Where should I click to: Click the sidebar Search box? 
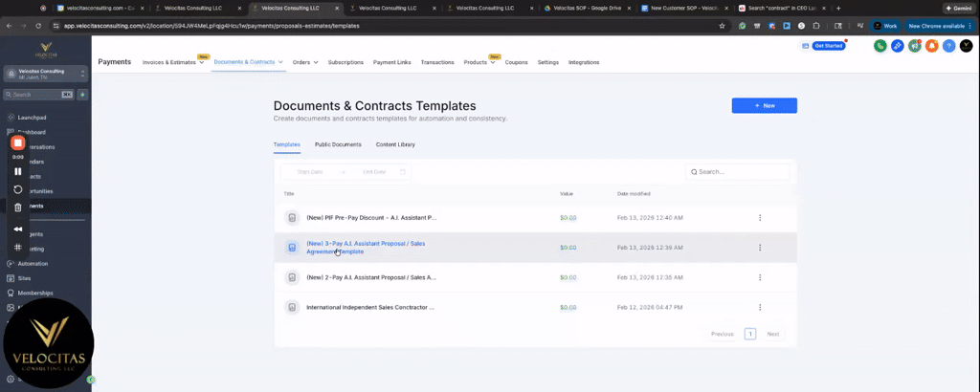(x=38, y=95)
